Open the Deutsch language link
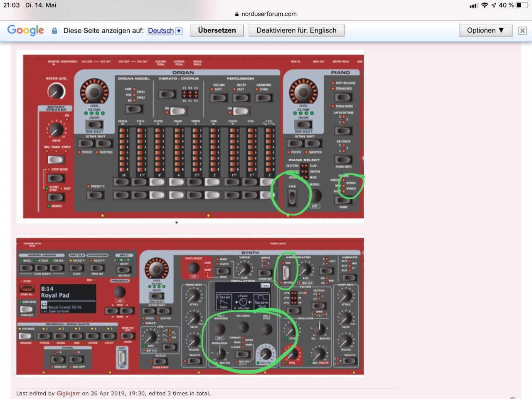Viewport: 532px width, 399px height. [161, 31]
